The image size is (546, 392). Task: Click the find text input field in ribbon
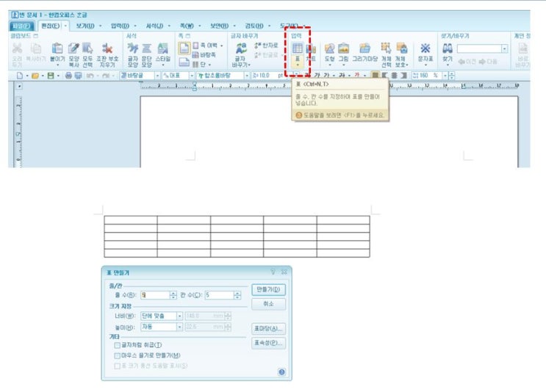479,48
